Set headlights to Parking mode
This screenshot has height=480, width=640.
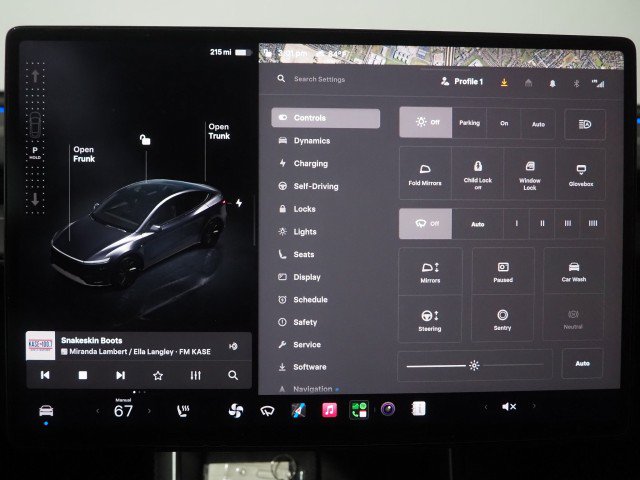(x=469, y=123)
